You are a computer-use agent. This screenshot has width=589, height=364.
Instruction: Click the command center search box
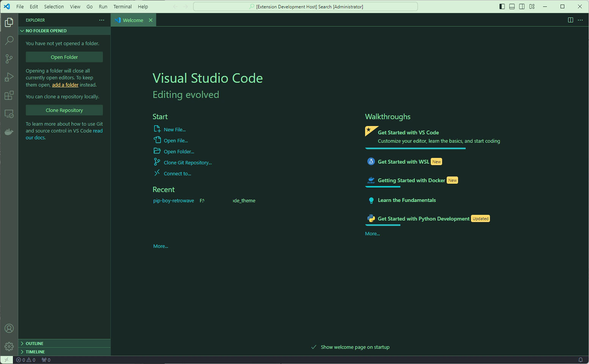[x=306, y=6]
